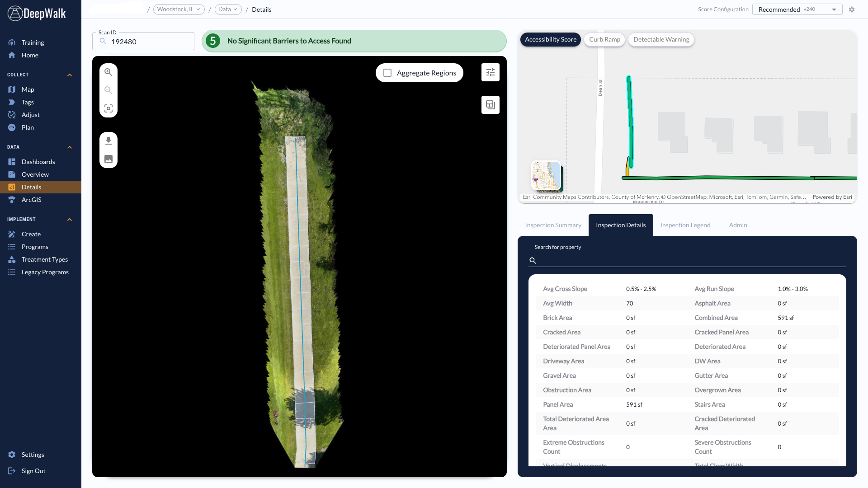Toggle the layout panel icon
The width and height of the screenshot is (868, 488).
click(491, 105)
